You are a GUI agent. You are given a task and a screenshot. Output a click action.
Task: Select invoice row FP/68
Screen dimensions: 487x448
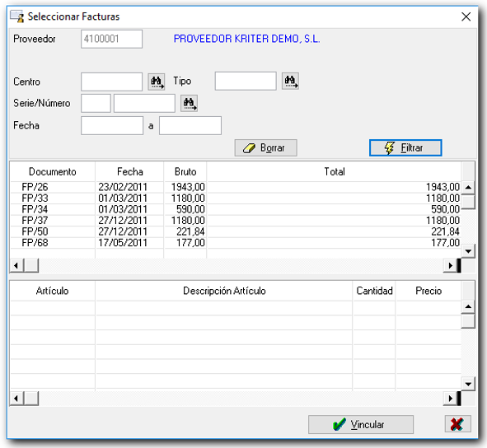coord(236,243)
